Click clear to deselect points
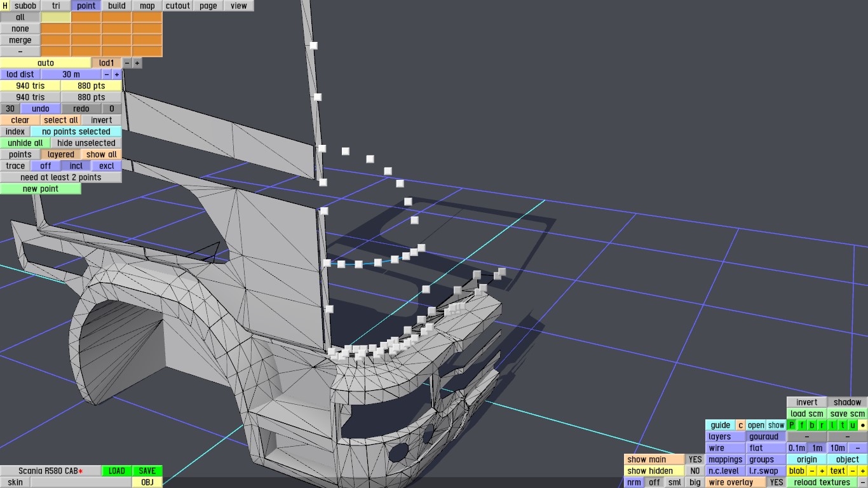This screenshot has height=488, width=868. click(20, 120)
